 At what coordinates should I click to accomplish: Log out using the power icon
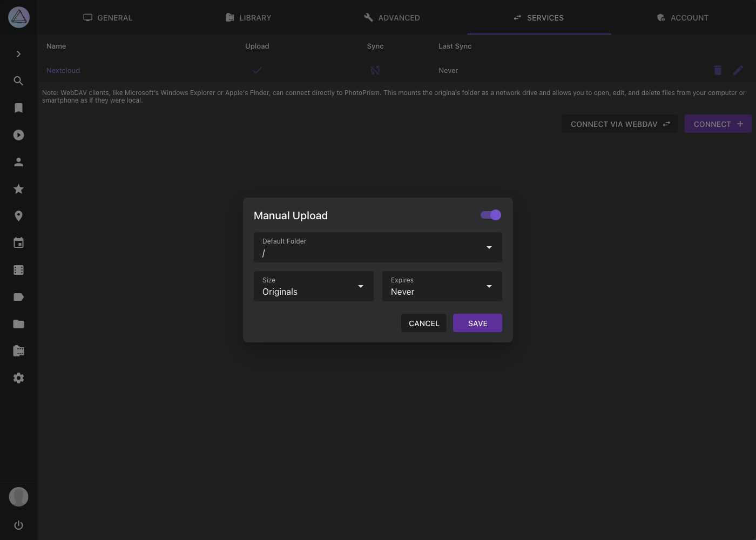pos(18,525)
